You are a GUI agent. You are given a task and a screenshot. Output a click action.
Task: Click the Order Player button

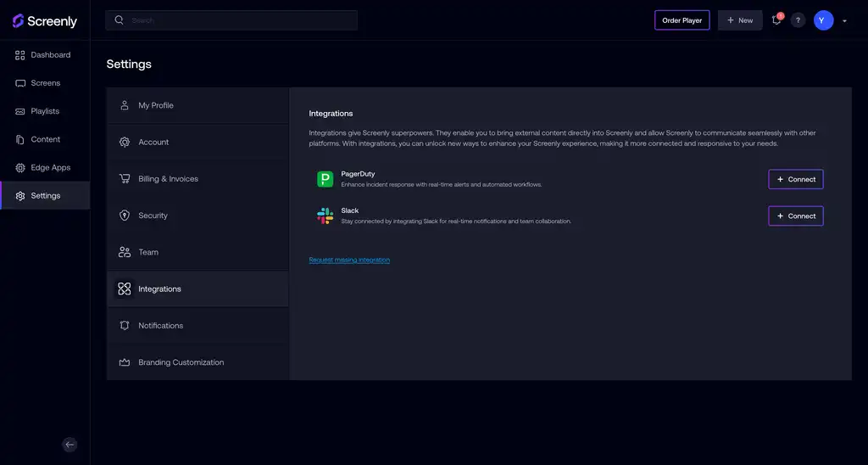pos(682,20)
